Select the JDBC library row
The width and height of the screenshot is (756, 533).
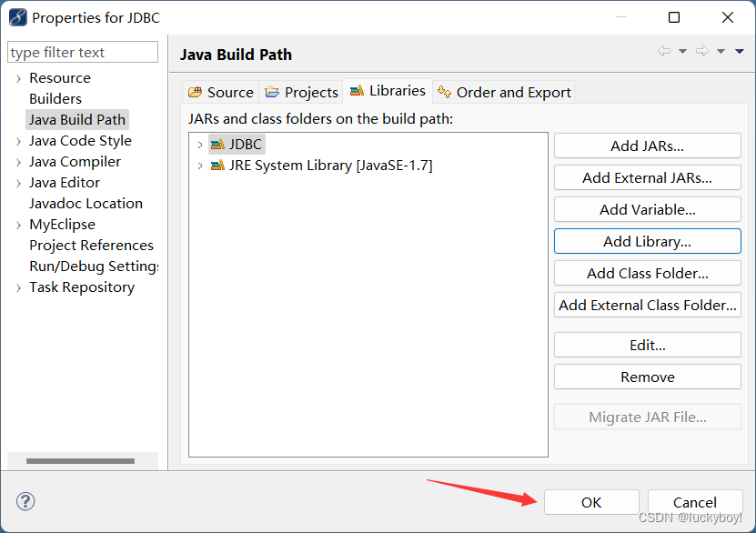click(x=237, y=144)
